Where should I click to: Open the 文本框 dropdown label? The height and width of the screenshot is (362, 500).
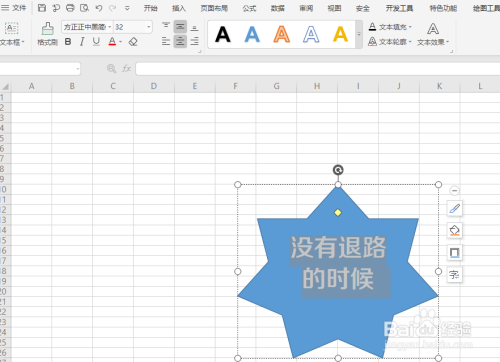click(12, 42)
